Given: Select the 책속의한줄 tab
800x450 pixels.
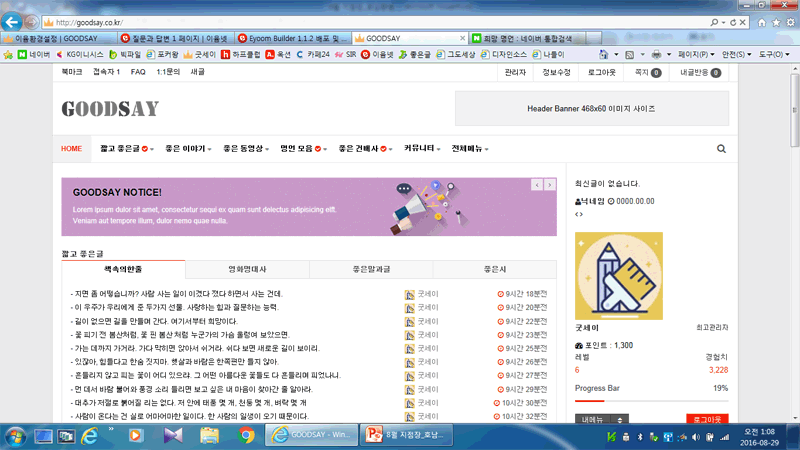Looking at the screenshot, I should point(123,269).
